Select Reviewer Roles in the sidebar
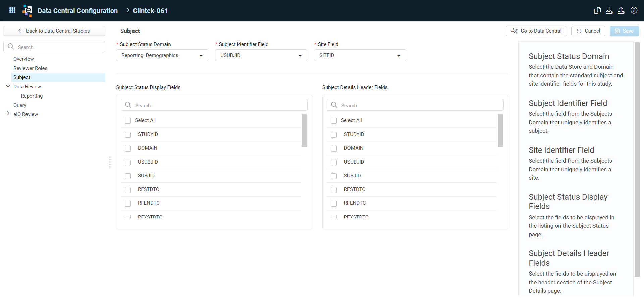Image resolution: width=644 pixels, height=302 pixels. [x=30, y=68]
